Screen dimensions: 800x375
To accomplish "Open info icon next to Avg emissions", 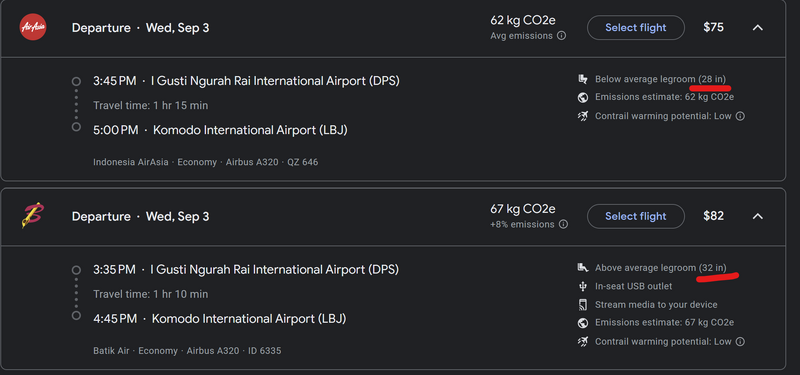I will tap(561, 36).
